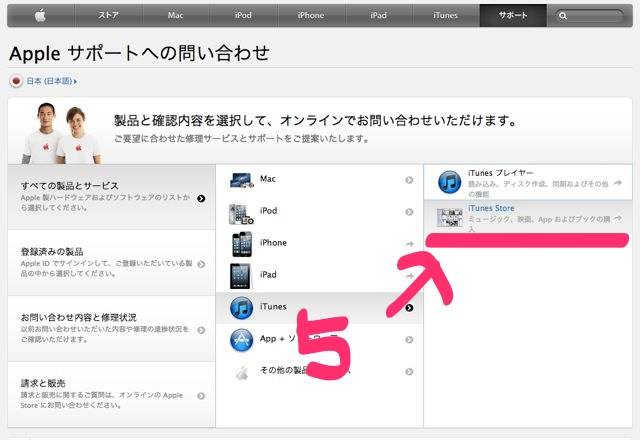
Task: Click the iTunes Store row arrow
Action: [618, 218]
